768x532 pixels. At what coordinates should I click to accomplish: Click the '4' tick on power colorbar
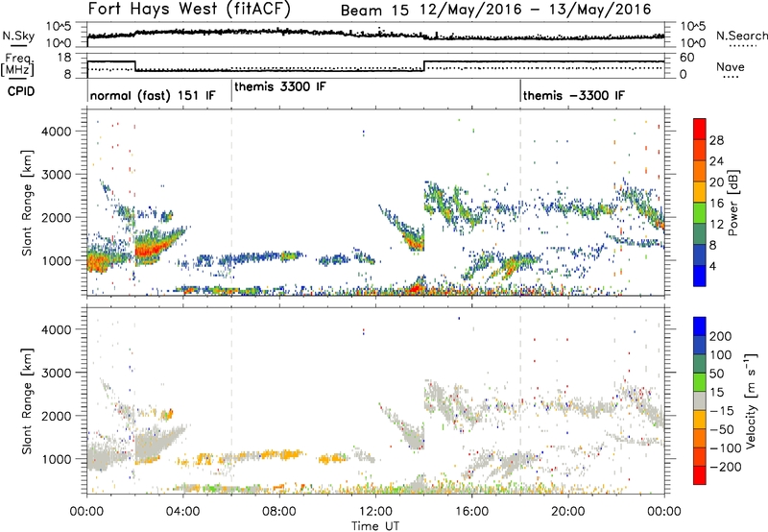point(712,266)
